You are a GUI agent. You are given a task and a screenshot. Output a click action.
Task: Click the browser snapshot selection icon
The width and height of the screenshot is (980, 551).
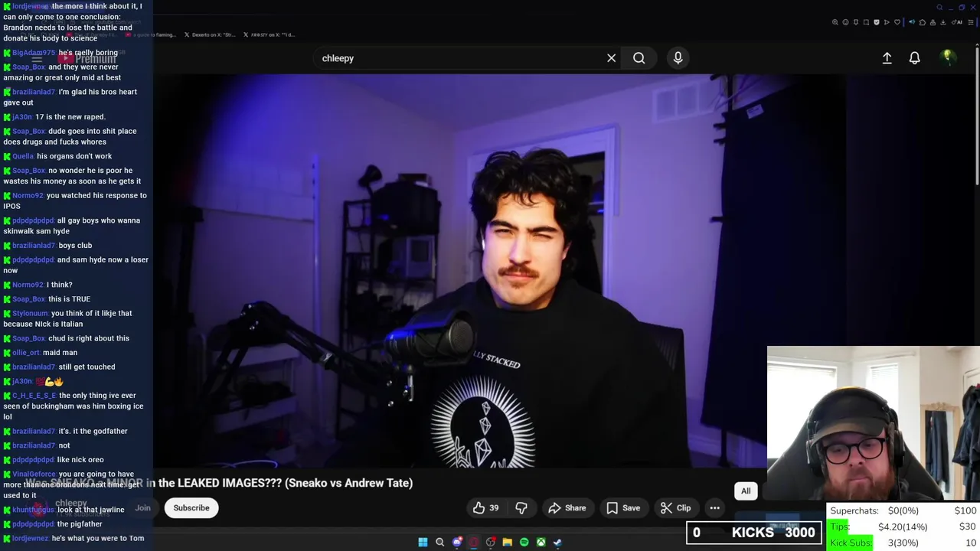866,22
